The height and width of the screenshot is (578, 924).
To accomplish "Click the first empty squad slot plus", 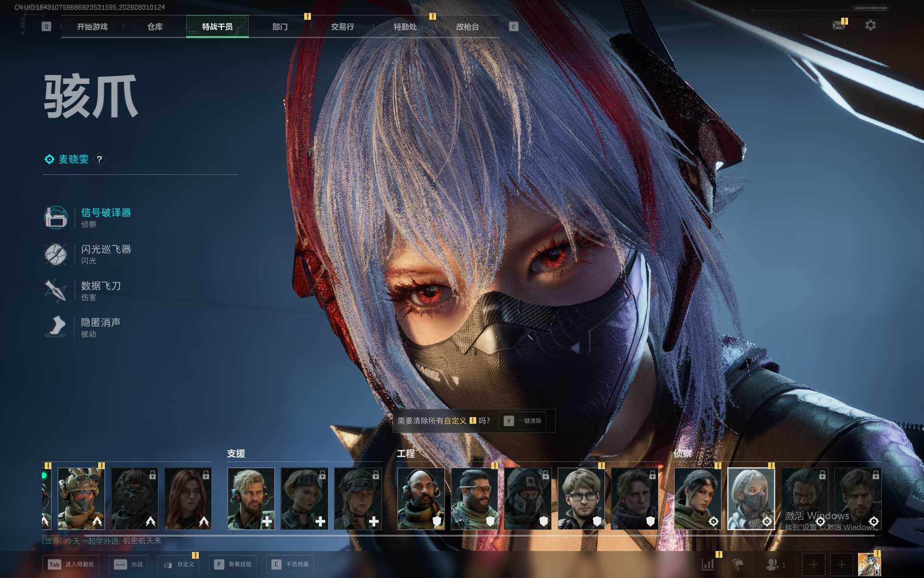I will (x=813, y=565).
